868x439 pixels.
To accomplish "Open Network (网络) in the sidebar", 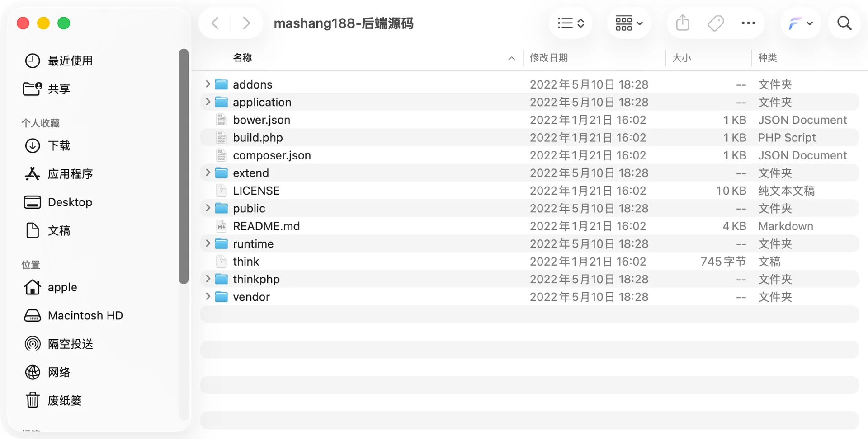I will pos(47,372).
